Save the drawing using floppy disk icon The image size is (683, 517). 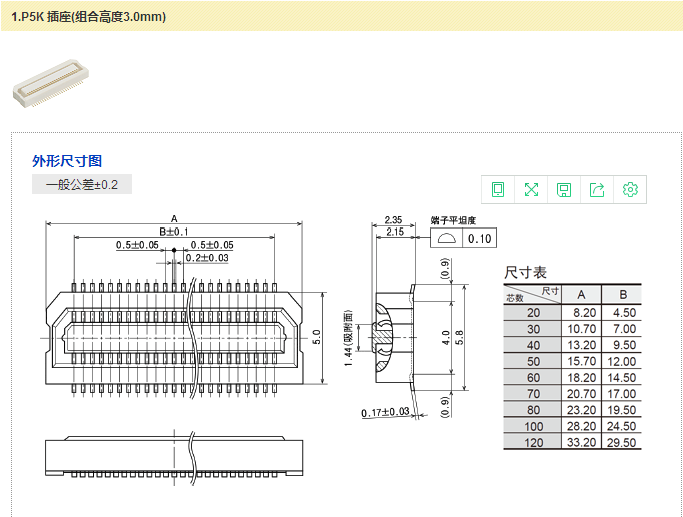564,189
